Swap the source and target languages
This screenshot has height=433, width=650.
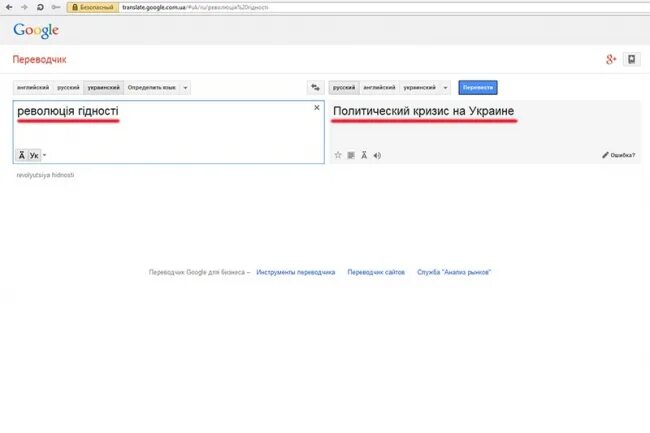click(x=315, y=87)
